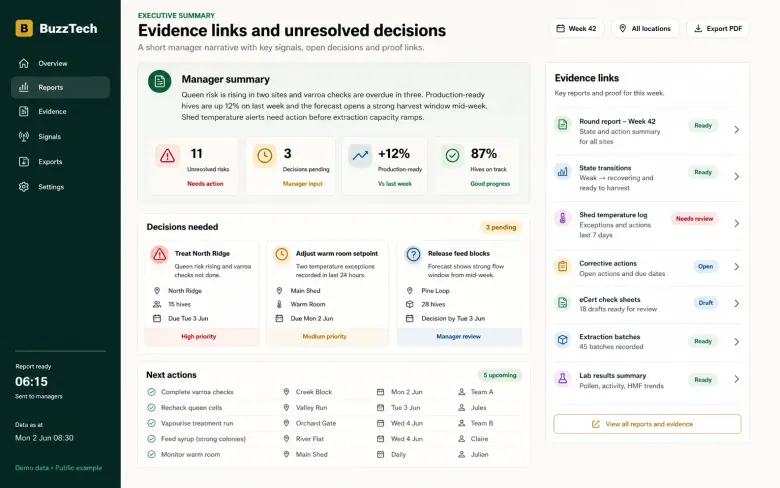This screenshot has width=780, height=488.
Task: Navigate to Signals
Action: (x=60, y=136)
